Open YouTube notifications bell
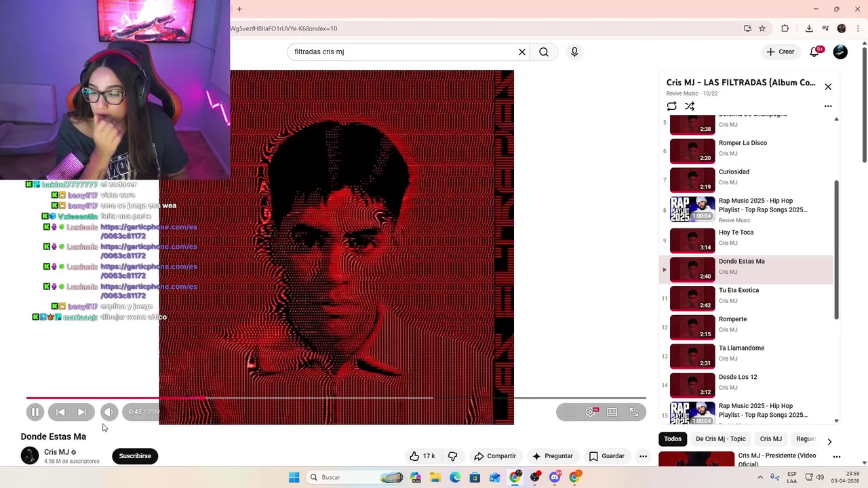 816,52
